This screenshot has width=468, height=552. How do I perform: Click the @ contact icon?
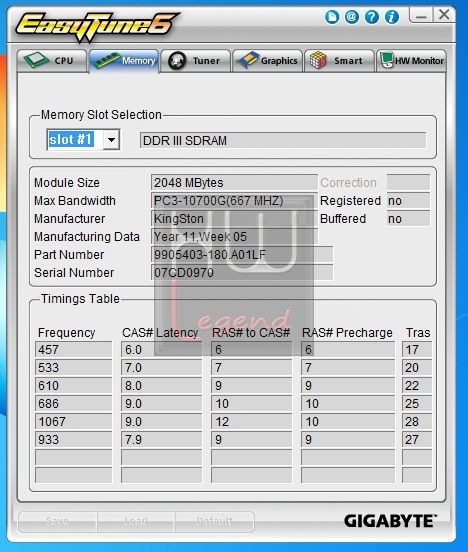point(351,17)
